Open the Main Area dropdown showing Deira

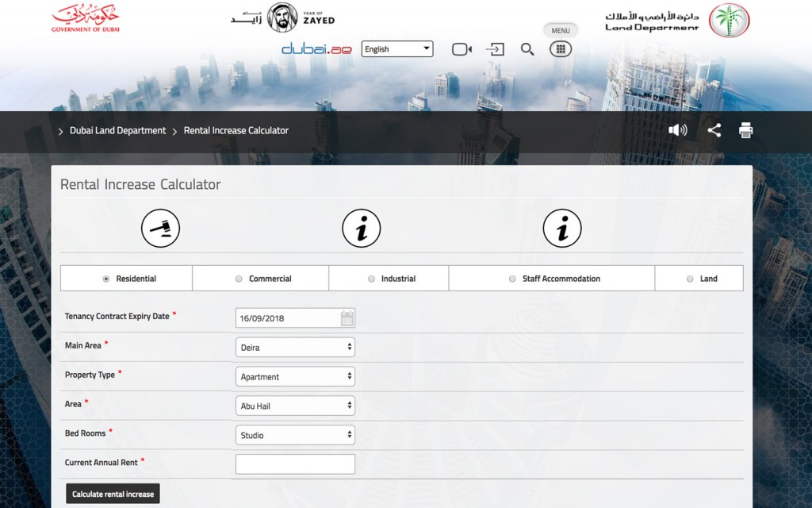click(x=295, y=346)
